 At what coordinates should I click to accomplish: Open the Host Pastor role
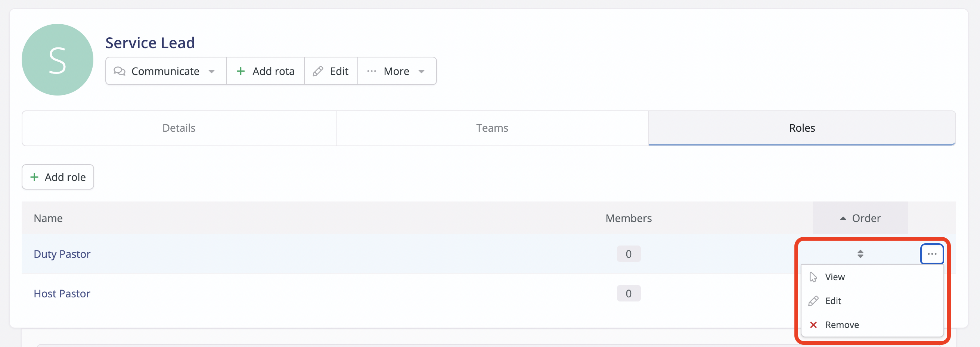pyautogui.click(x=62, y=293)
